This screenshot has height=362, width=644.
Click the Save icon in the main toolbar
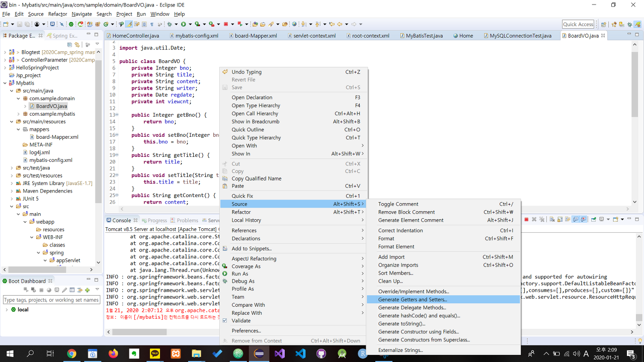(19, 24)
